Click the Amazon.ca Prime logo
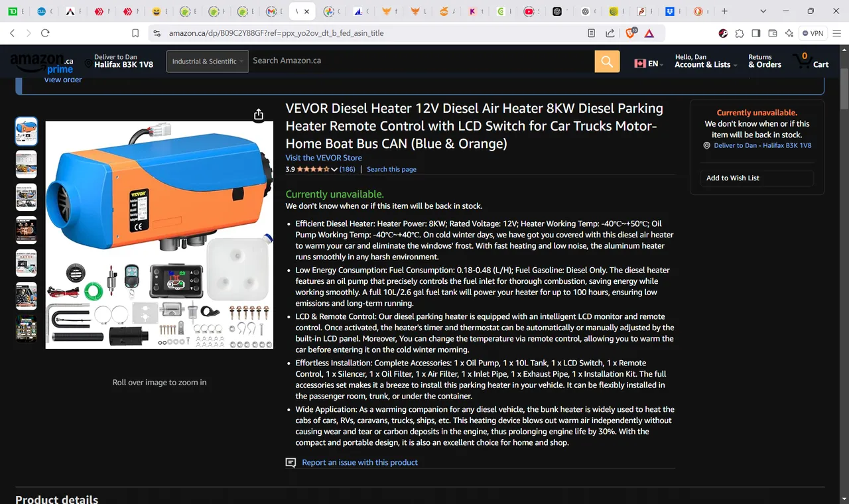Viewport: 849px width, 504px height. [x=42, y=63]
